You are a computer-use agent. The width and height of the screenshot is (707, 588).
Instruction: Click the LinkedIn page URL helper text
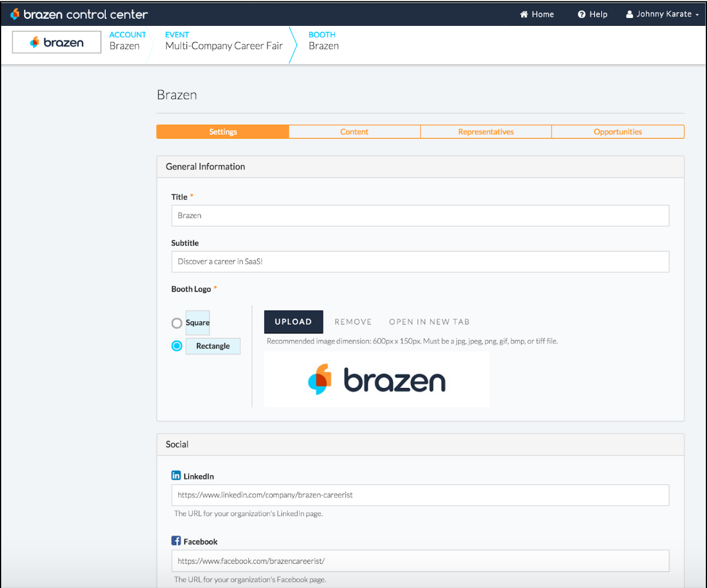(248, 513)
